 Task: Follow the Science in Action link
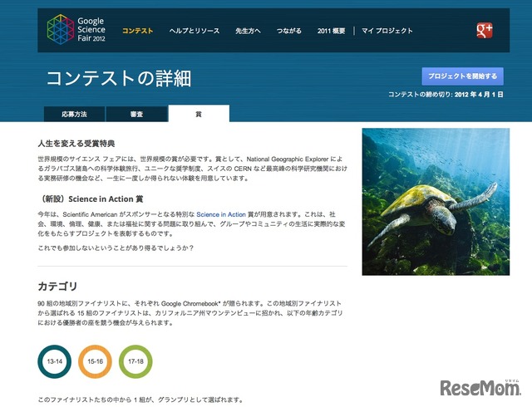(221, 214)
